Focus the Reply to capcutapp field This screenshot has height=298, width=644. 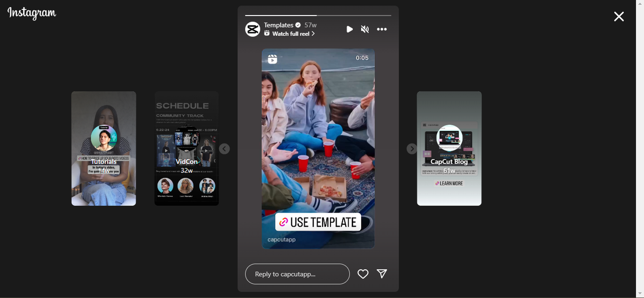point(297,274)
